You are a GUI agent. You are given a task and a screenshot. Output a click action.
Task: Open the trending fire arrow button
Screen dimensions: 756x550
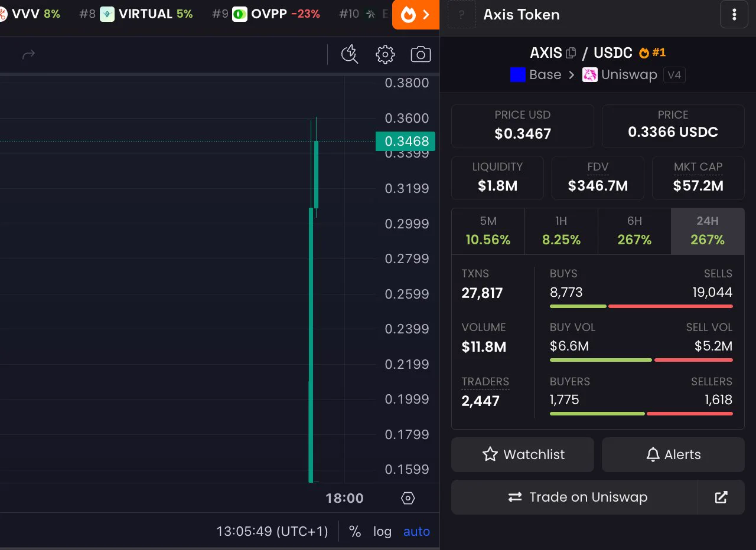point(416,15)
